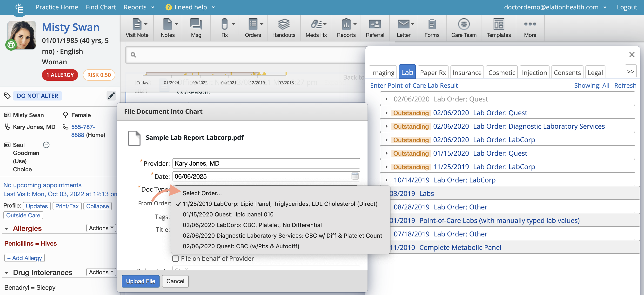Collapse the Allergies section triangle

click(6, 229)
